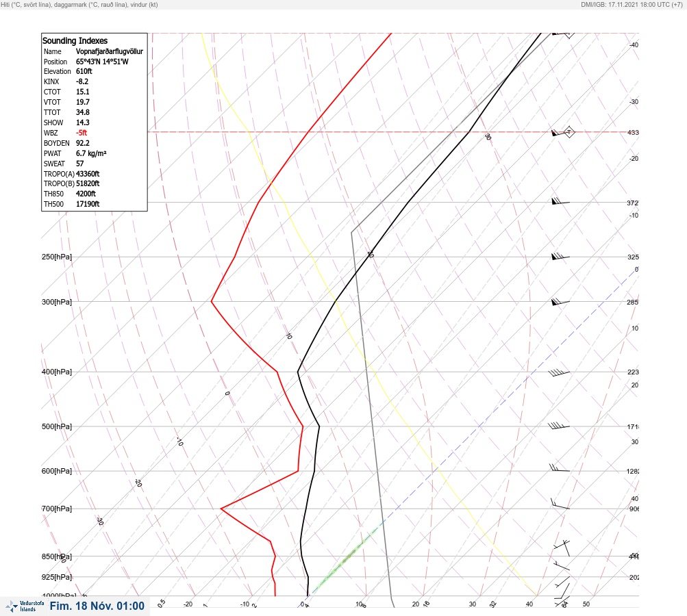The width and height of the screenshot is (687, 616).
Task: Click the PWAT value 6.7 kg/m²
Action: coord(91,153)
